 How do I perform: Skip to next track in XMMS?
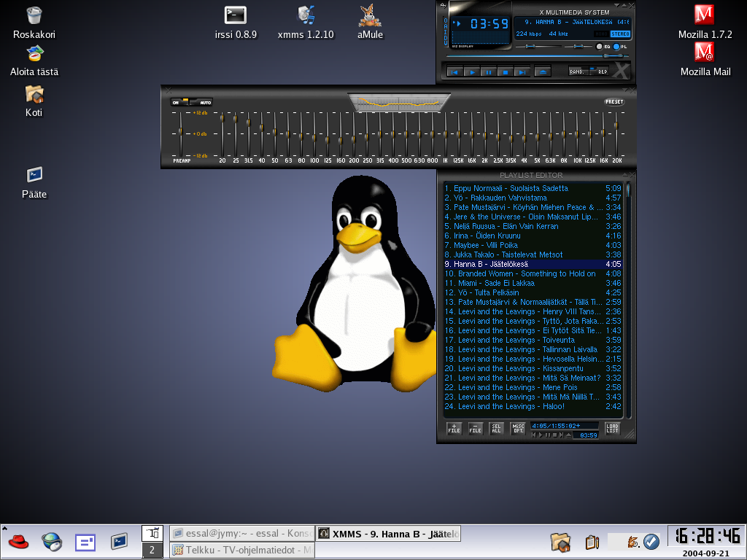522,72
